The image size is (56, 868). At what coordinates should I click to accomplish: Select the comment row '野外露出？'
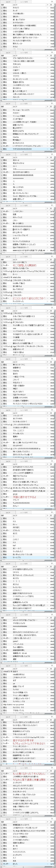pos(27,140)
